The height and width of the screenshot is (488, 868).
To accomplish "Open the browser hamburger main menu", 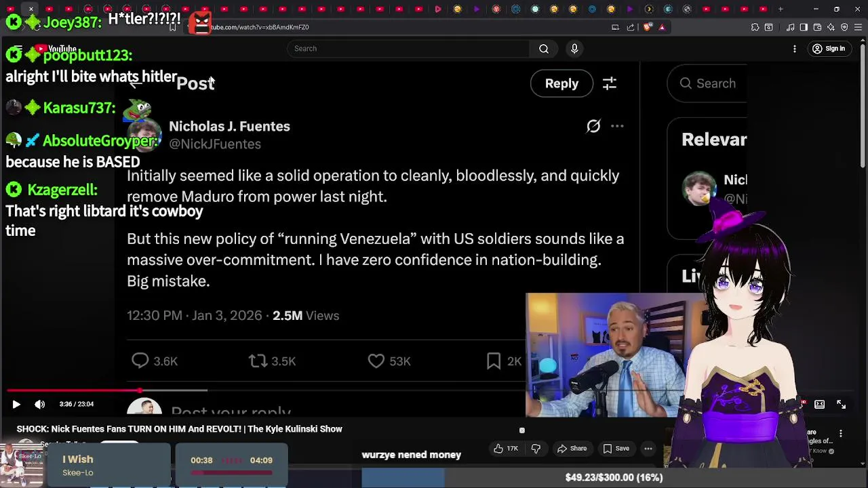I will coord(859,27).
